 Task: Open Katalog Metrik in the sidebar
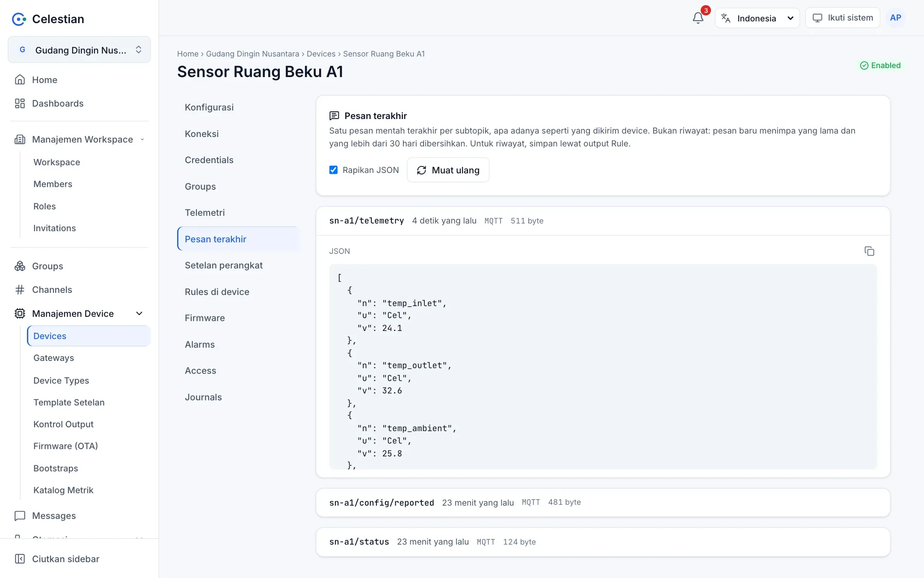[x=89, y=490]
